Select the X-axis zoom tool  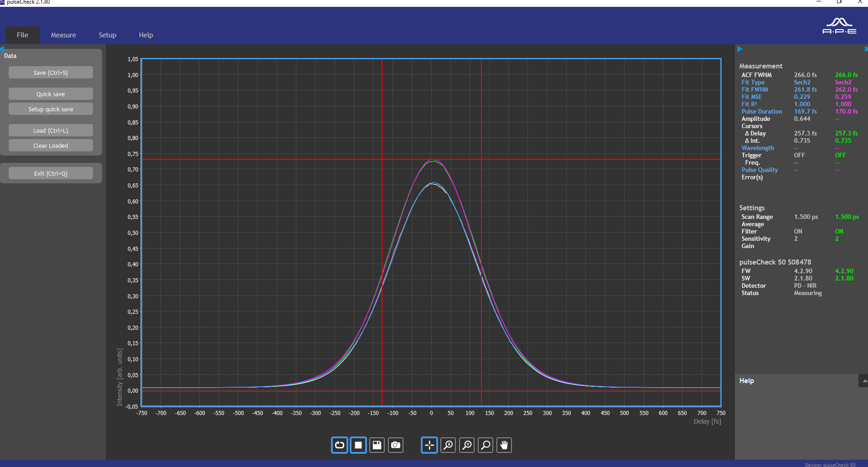coord(449,445)
